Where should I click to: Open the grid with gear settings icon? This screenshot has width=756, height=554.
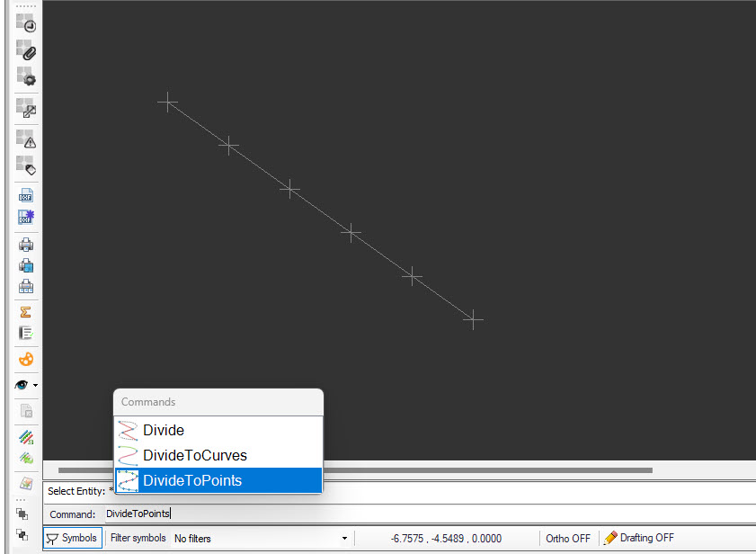point(26,76)
